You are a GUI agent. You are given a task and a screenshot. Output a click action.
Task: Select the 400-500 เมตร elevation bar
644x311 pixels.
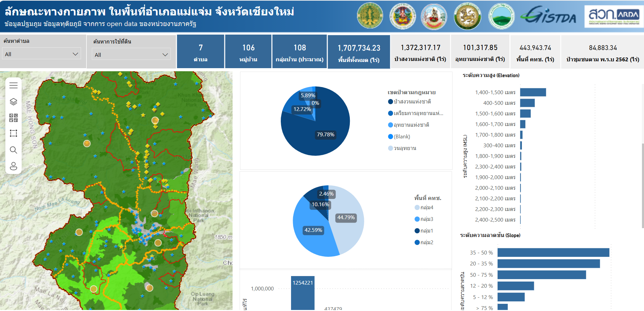pyautogui.click(x=527, y=103)
